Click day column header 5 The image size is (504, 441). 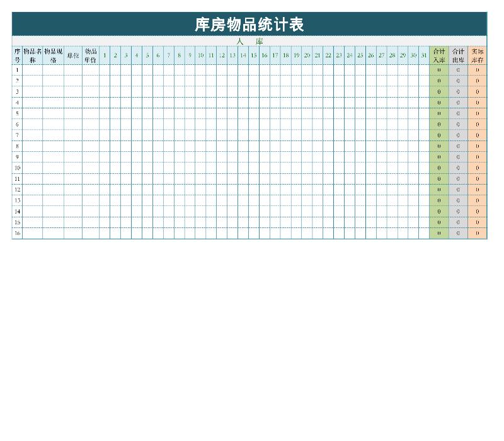(x=147, y=55)
